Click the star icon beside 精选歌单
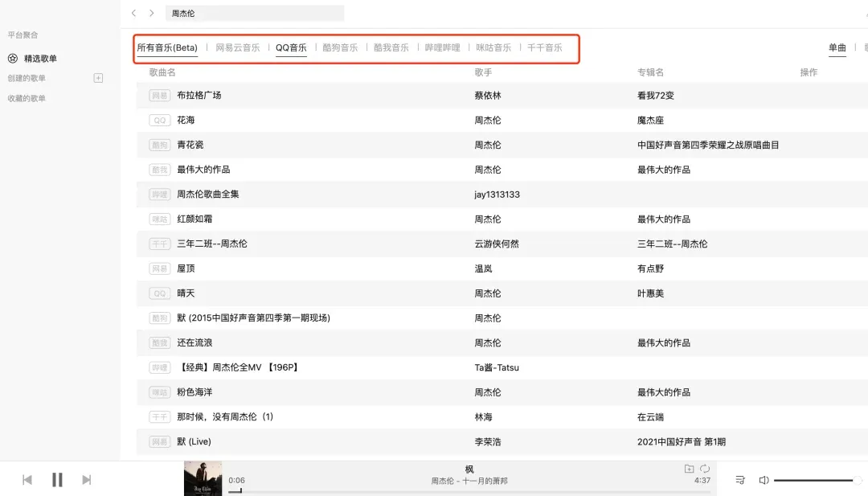868x496 pixels. pyautogui.click(x=13, y=58)
